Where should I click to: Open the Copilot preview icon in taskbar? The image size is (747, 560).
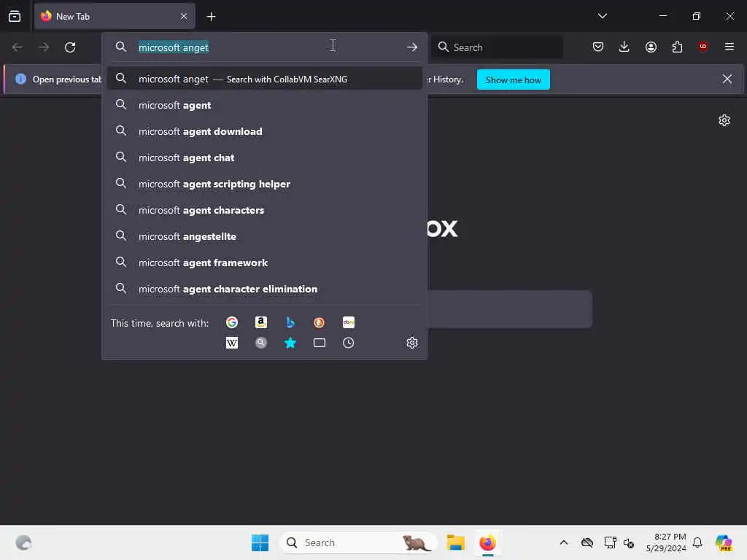(724, 542)
